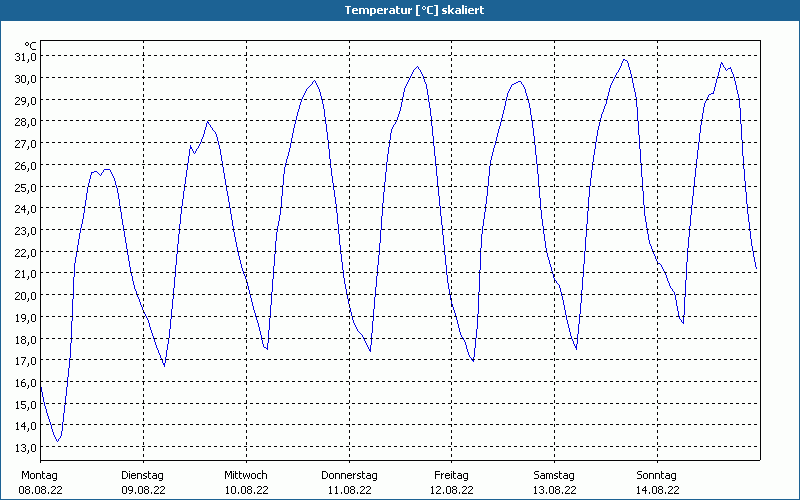Select the y-axis label 19,0
Screen dimensions: 800x500
pyautogui.click(x=26, y=318)
